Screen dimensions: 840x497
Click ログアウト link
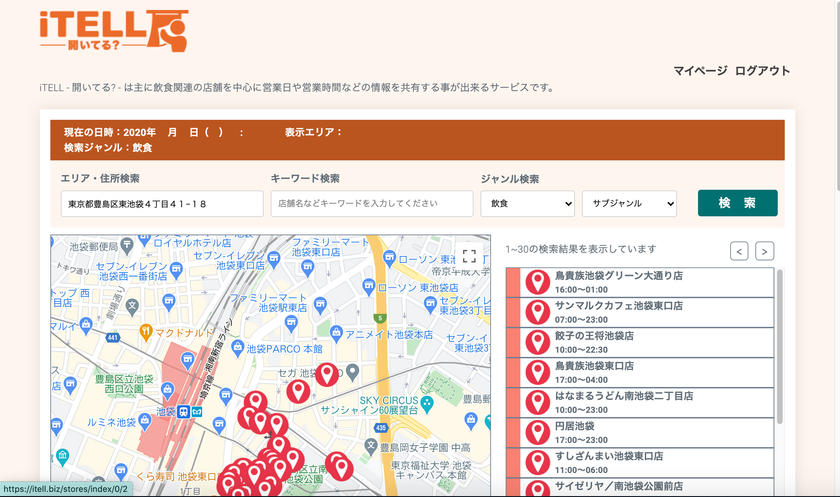(x=762, y=71)
